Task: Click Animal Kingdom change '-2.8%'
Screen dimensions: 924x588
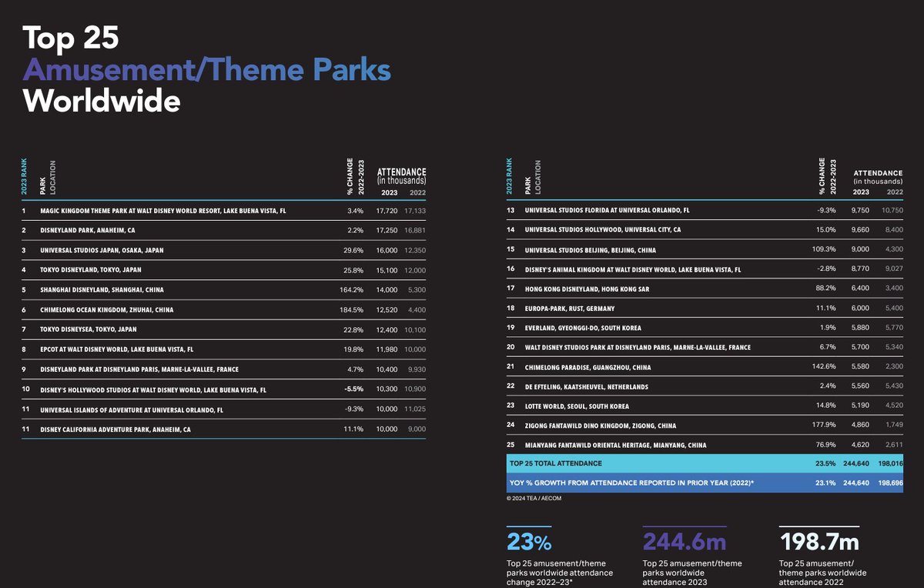Action: click(x=827, y=270)
